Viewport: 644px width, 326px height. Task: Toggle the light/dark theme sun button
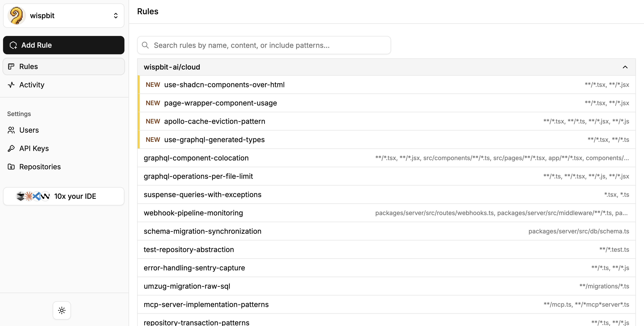(x=62, y=310)
